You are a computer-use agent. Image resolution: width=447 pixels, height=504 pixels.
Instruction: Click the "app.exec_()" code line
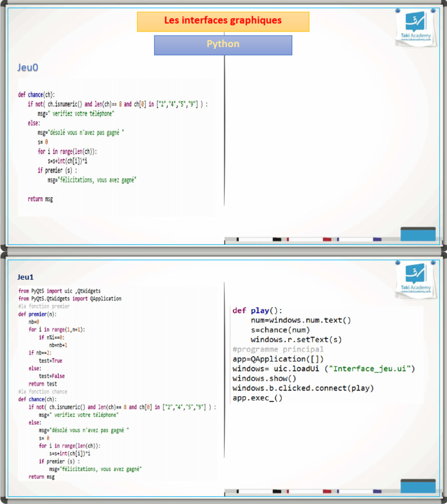257,398
